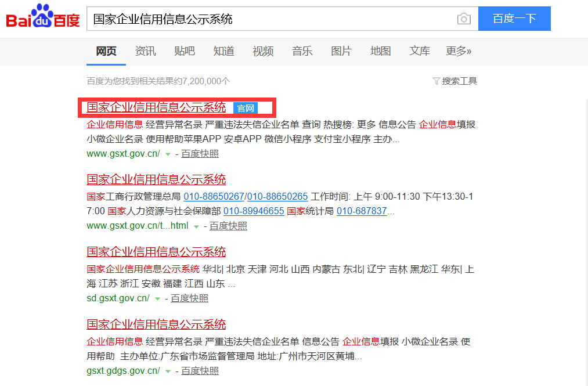Select the 网页 tab

click(x=106, y=51)
